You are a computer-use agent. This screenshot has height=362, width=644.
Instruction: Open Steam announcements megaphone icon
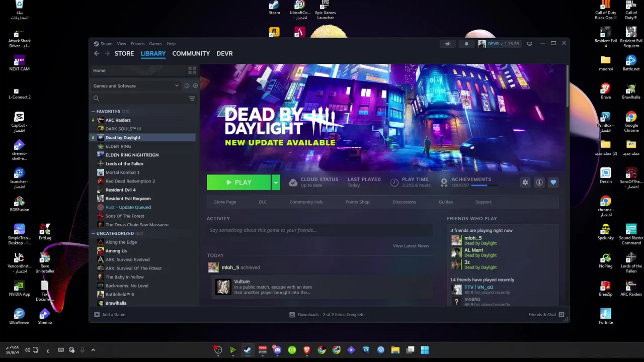[448, 44]
